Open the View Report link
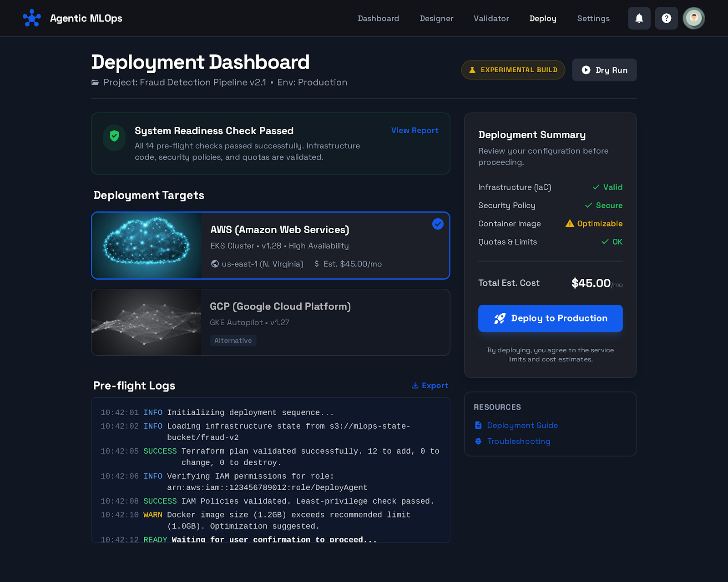This screenshot has width=728, height=582. pos(415,130)
